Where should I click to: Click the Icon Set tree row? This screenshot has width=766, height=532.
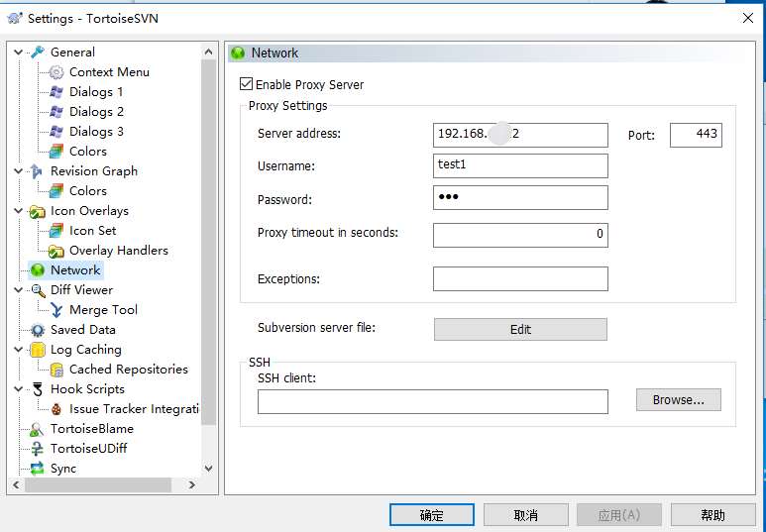(x=93, y=231)
